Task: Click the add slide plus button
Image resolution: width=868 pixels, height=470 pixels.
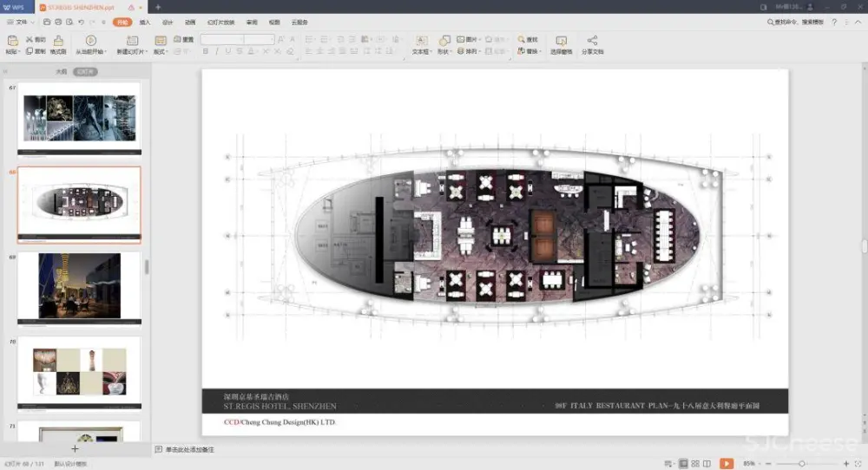Action: (x=75, y=449)
